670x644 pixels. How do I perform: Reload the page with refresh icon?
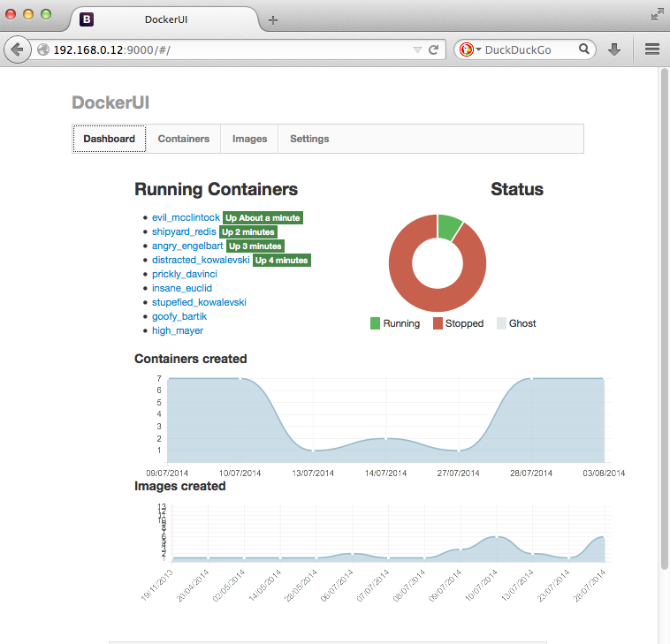pos(433,50)
